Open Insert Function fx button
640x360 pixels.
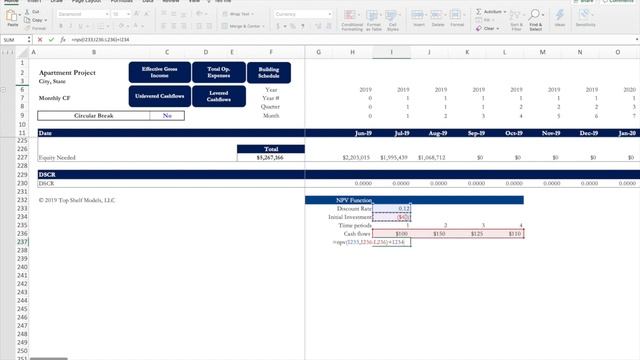coord(63,40)
